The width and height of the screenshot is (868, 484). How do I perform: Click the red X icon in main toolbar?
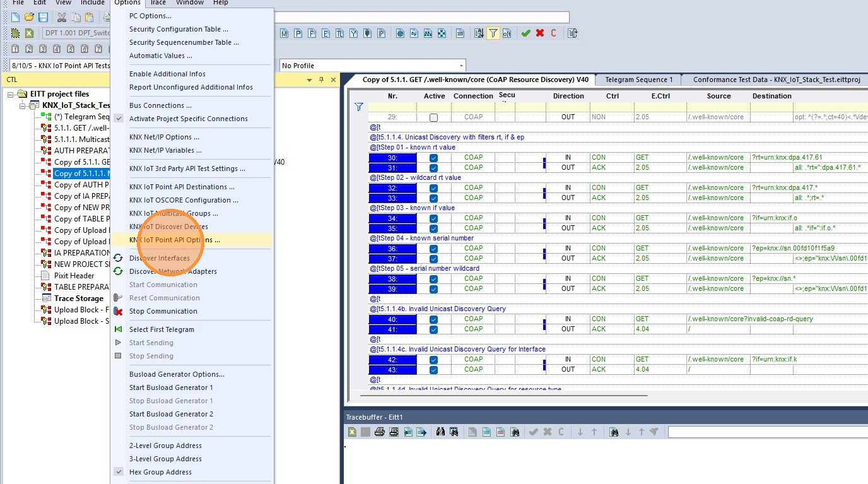click(x=540, y=33)
